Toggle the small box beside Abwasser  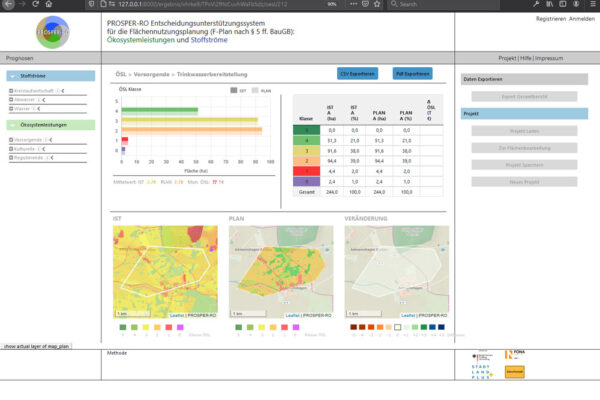(11, 100)
